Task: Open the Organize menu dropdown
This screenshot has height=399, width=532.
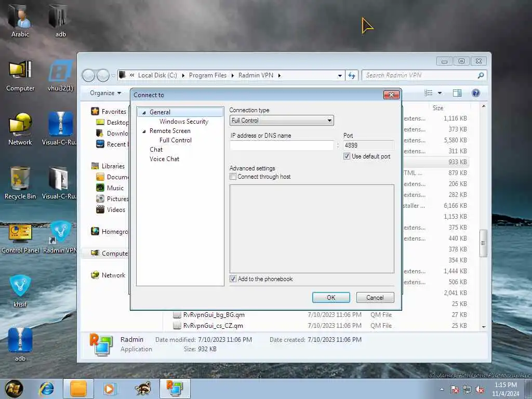Action: (x=105, y=93)
